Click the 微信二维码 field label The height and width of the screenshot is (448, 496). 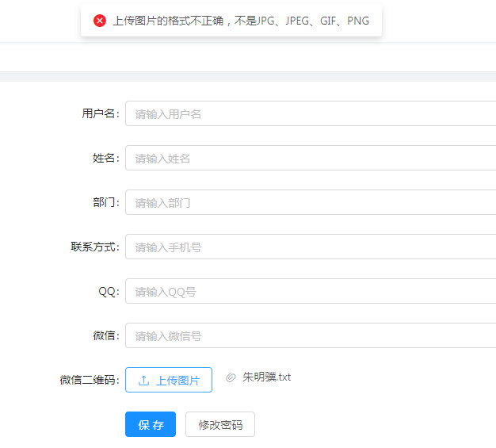(x=90, y=380)
